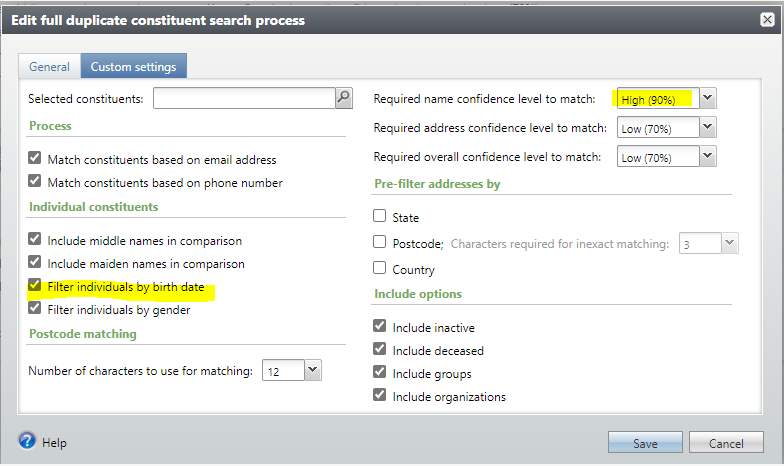Select the Custom settings tab
784x466 pixels.
point(133,67)
